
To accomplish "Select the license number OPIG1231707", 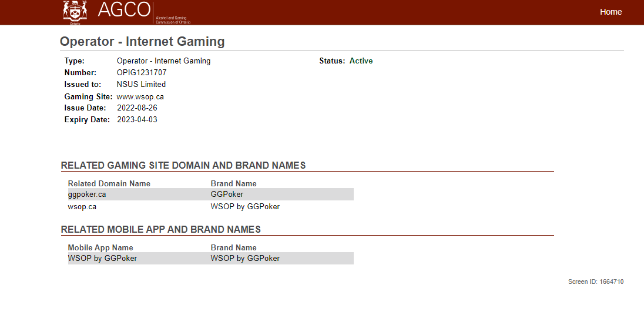I will pos(142,73).
